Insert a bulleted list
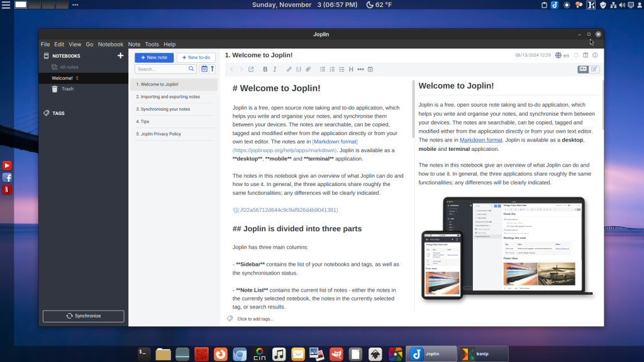The image size is (644, 362). [323, 69]
